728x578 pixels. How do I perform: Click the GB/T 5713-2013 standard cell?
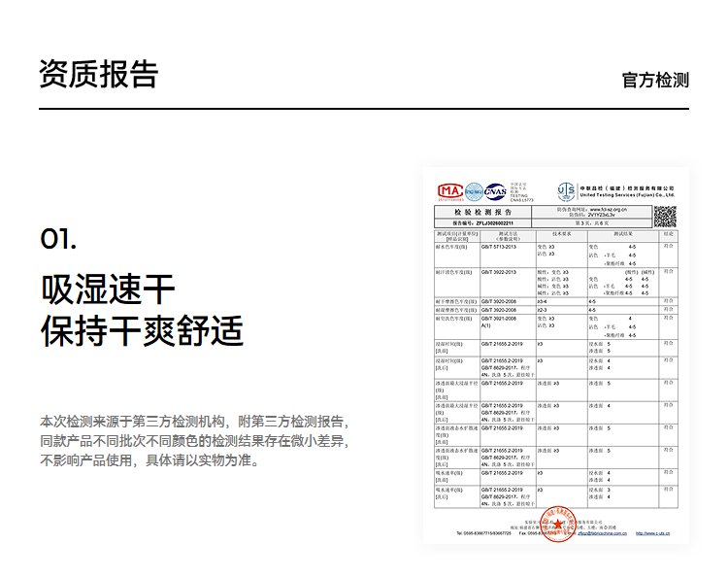coord(501,247)
